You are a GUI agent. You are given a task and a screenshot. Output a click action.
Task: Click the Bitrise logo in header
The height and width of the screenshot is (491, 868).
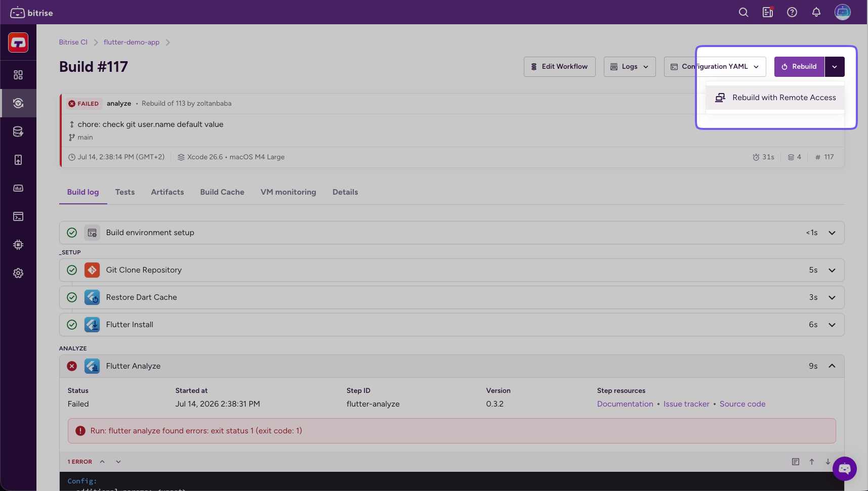pos(31,13)
